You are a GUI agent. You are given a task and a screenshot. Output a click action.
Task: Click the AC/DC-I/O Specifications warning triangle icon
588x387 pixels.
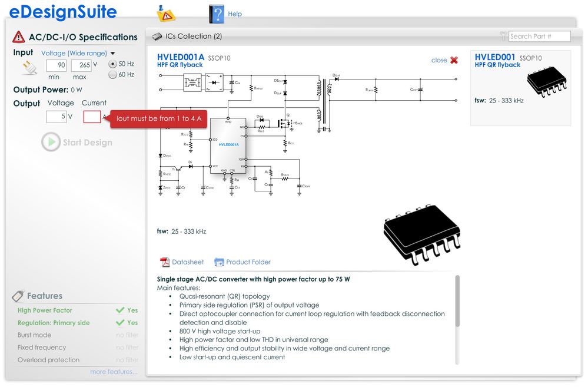click(18, 37)
